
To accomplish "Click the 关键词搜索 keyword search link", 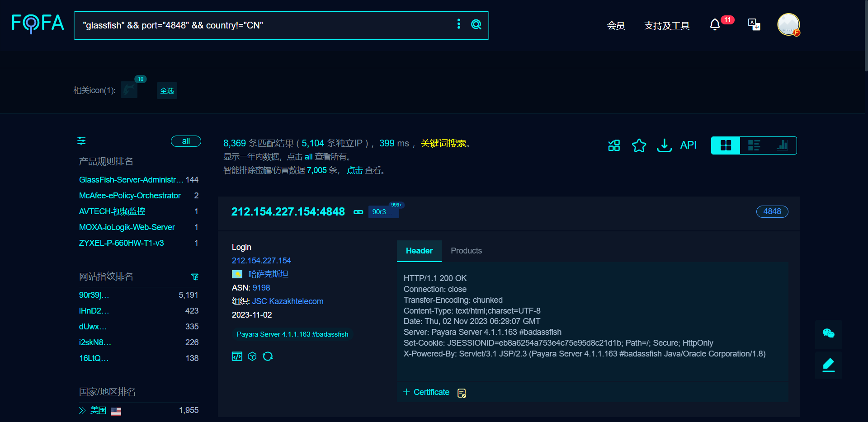I will point(443,143).
